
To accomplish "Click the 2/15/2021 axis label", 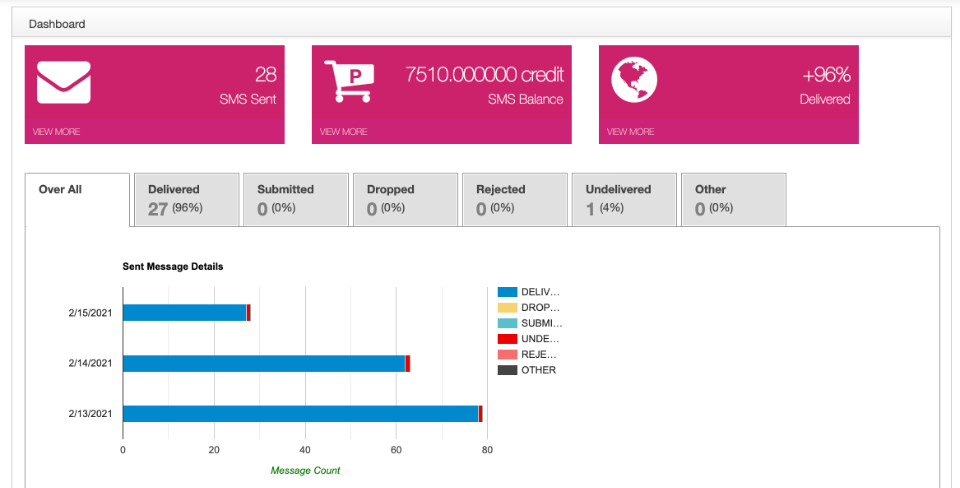I will tap(91, 313).
